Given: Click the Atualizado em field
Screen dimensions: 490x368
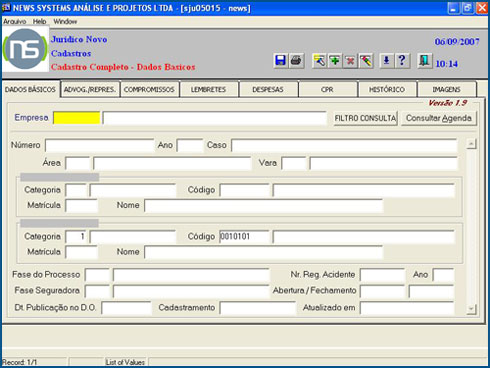Looking at the screenshot, I should click(407, 308).
